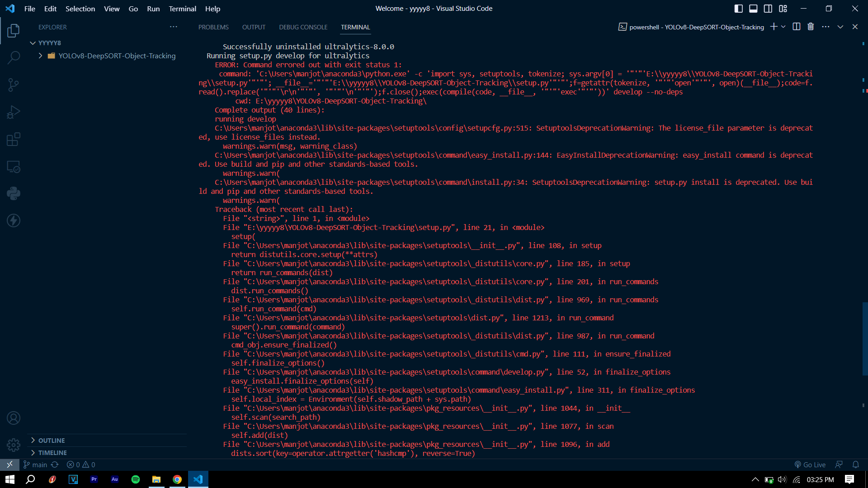This screenshot has width=868, height=488.
Task: Kill terminal with the trash icon
Action: coord(811,27)
